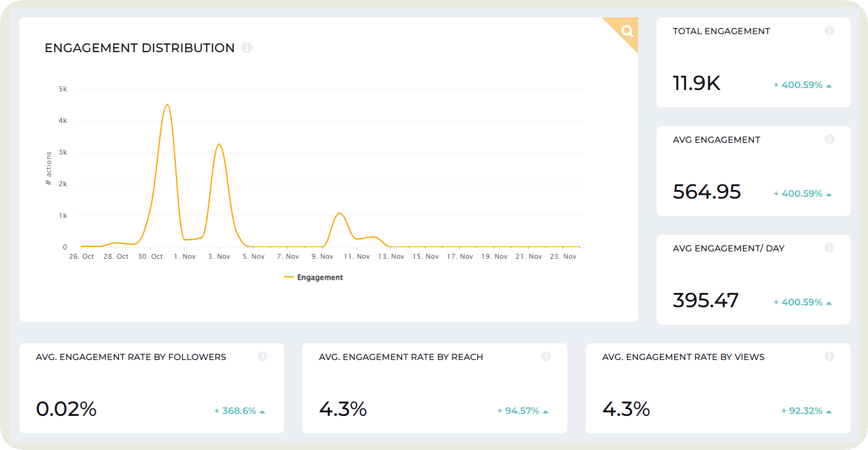Click the tallest engagement peak near 31 October
868x450 pixels.
tap(167, 106)
